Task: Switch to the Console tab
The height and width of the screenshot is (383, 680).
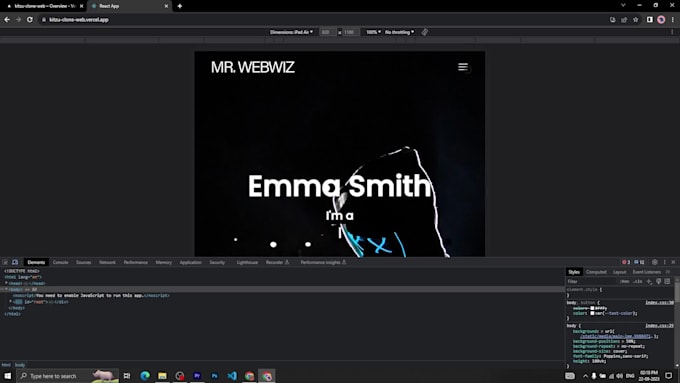Action: pos(60,262)
